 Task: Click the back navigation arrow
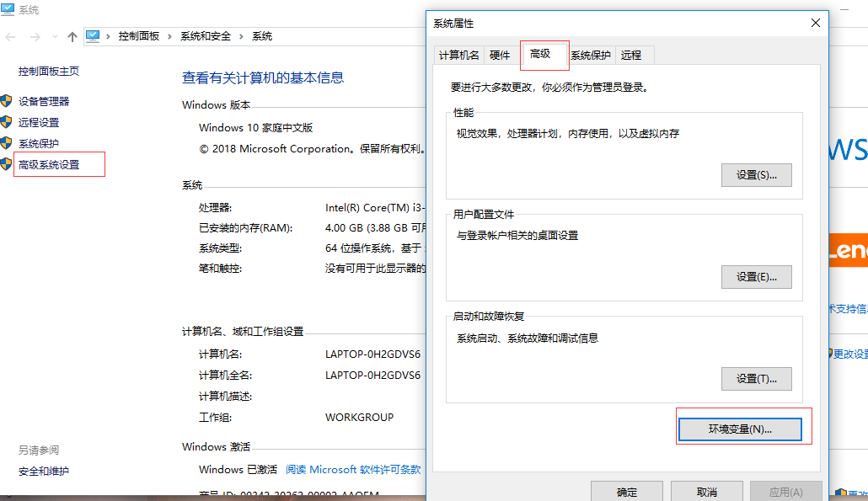(10, 36)
